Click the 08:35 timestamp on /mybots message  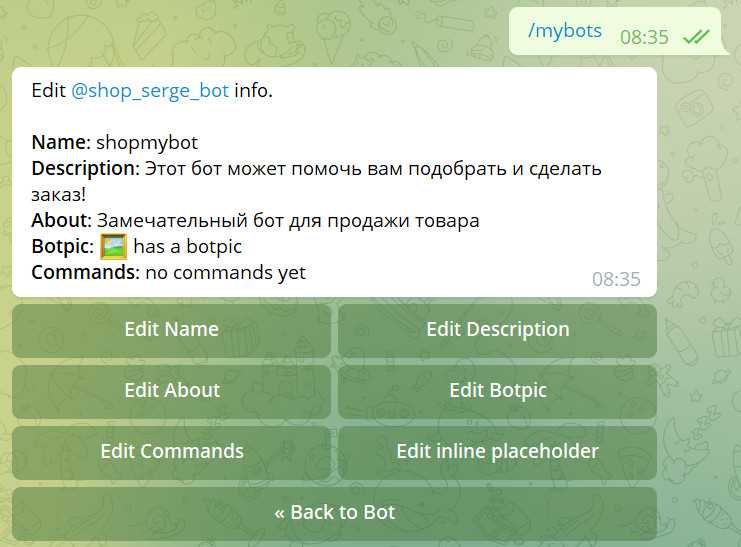click(x=645, y=37)
